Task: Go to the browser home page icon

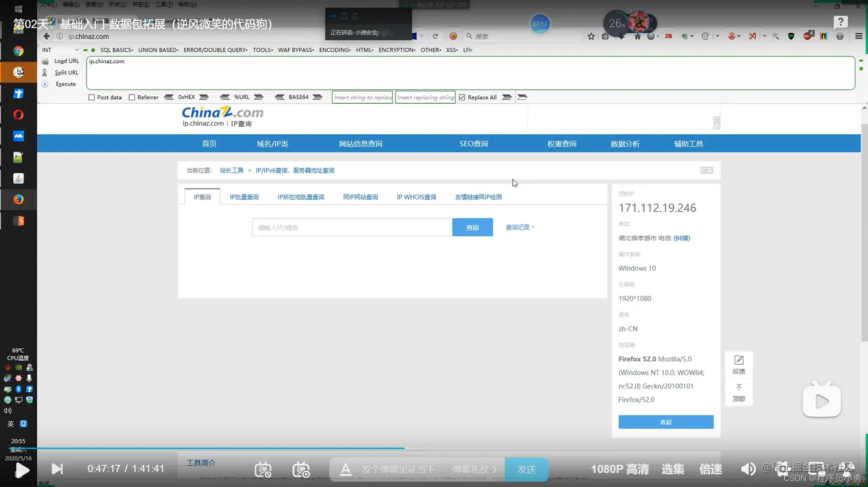Action: [x=637, y=36]
